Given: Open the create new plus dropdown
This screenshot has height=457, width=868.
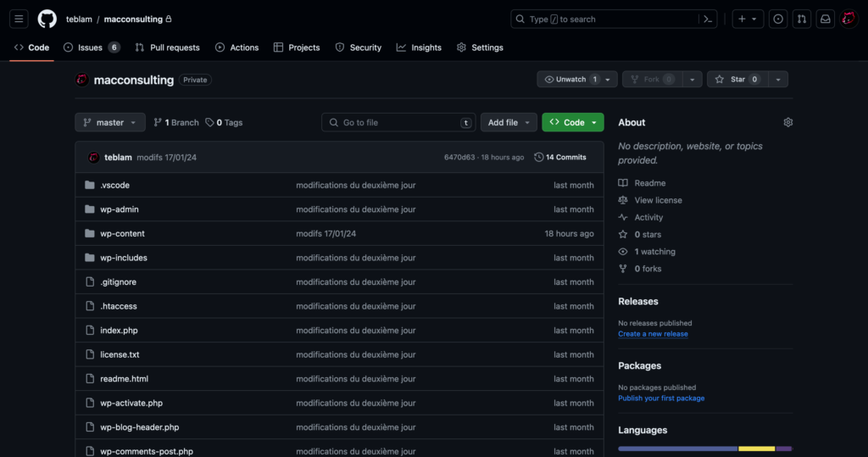Looking at the screenshot, I should click(x=748, y=19).
